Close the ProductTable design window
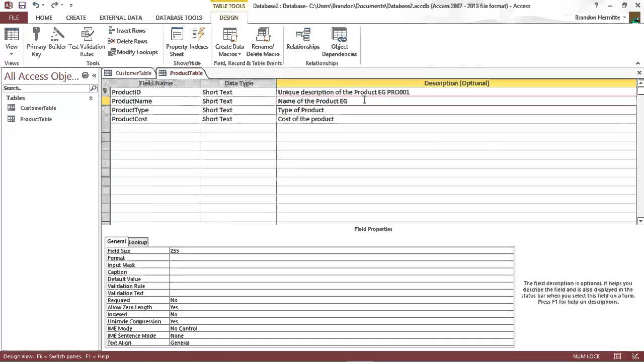This screenshot has width=644, height=362. [x=639, y=73]
